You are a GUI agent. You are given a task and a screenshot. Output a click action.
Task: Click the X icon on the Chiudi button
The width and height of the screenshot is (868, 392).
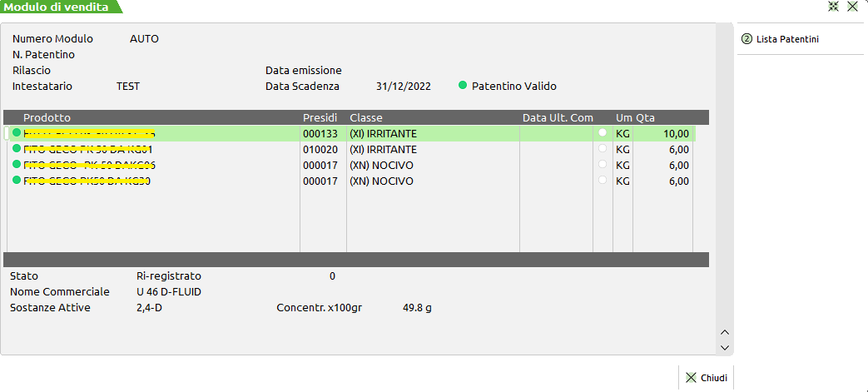(x=691, y=378)
